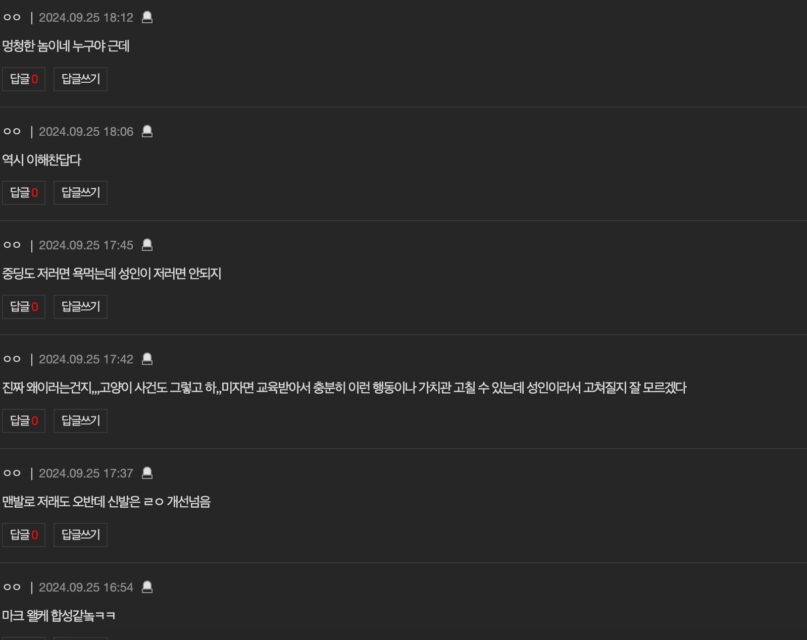
Task: Click the ㅇㅇ nickname of the 17:42 comment
Action: [12, 359]
